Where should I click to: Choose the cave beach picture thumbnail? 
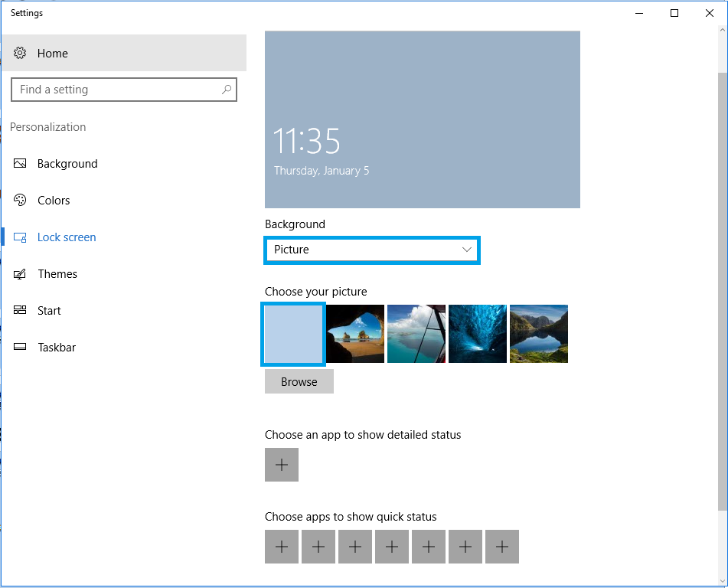click(x=354, y=334)
